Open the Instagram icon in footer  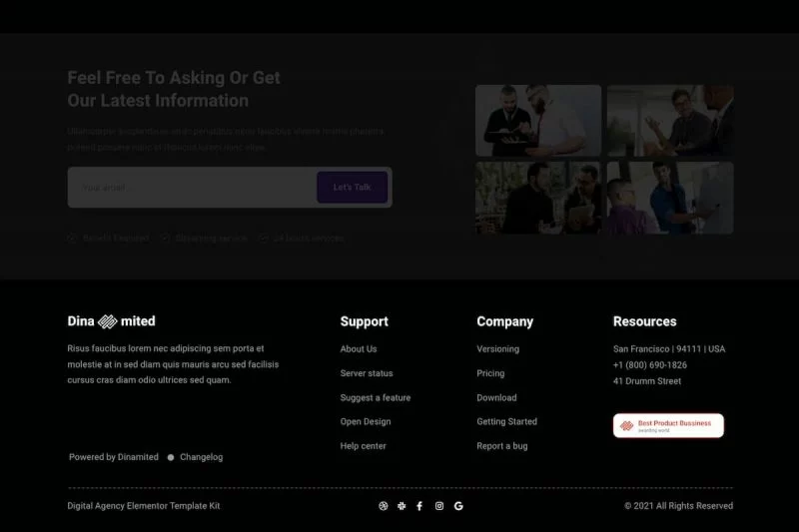pos(439,506)
